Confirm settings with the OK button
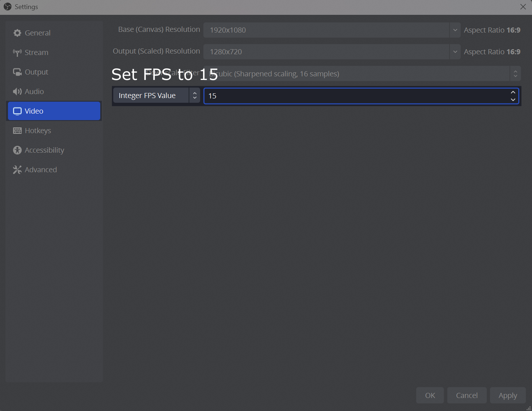This screenshot has width=532, height=411. pos(430,395)
